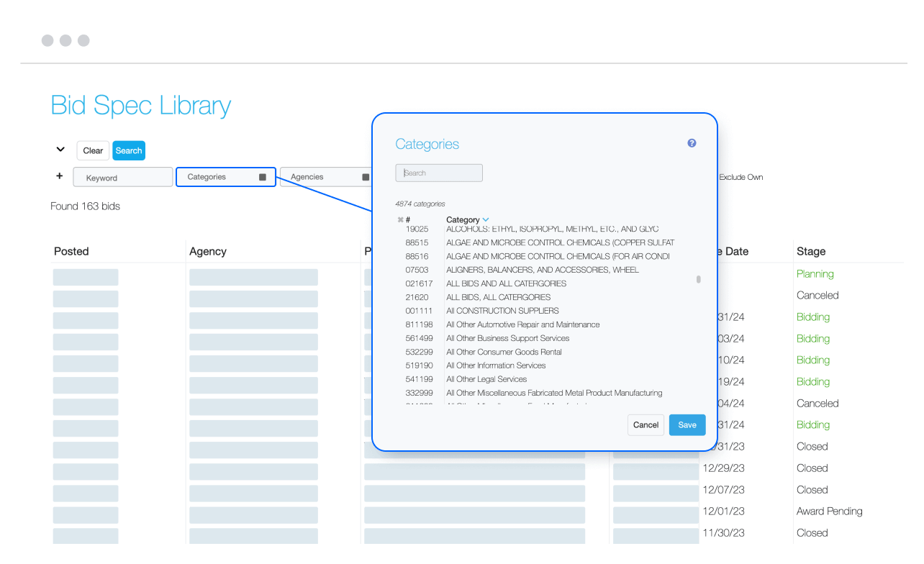This screenshot has width=924, height=564.
Task: Save the selected categories
Action: pyautogui.click(x=687, y=424)
